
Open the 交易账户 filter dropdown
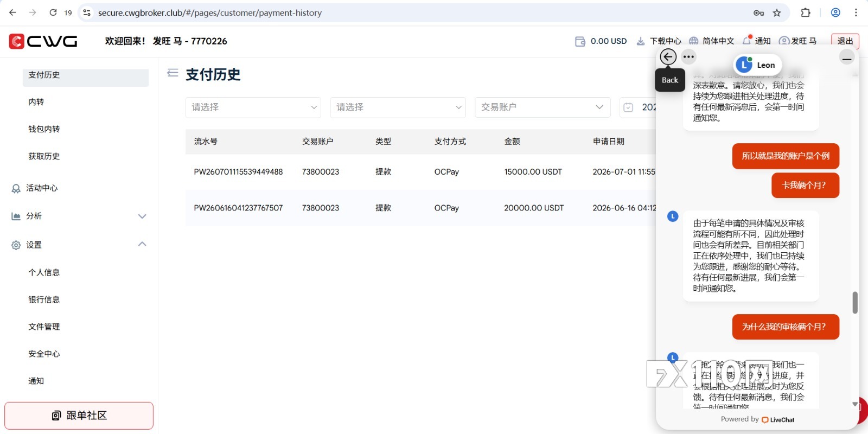(542, 107)
